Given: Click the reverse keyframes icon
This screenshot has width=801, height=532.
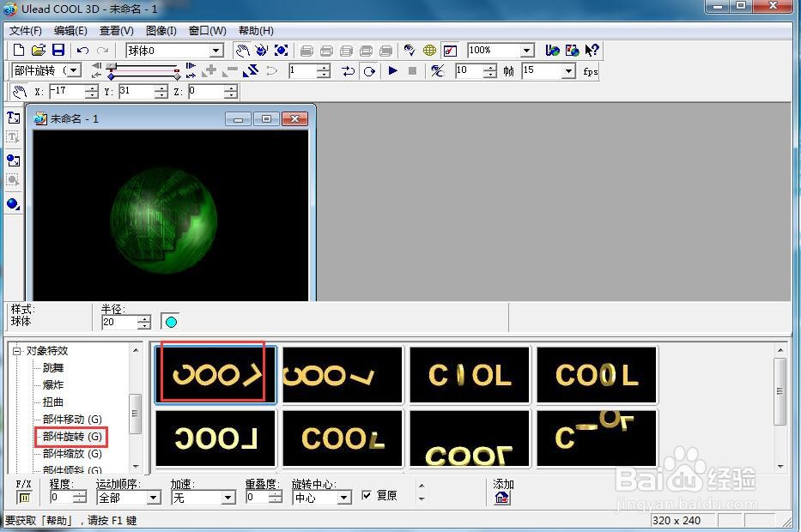Looking at the screenshot, I should [x=251, y=70].
